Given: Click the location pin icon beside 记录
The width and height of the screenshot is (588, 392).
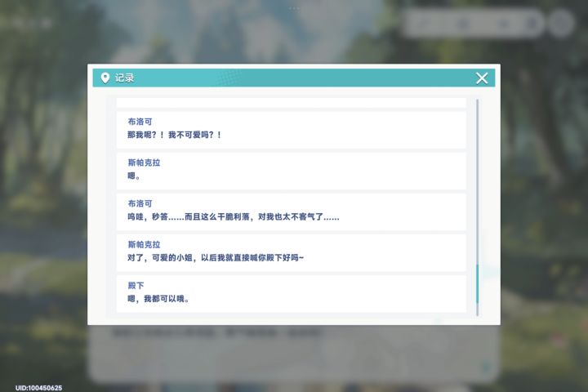Looking at the screenshot, I should tap(105, 78).
